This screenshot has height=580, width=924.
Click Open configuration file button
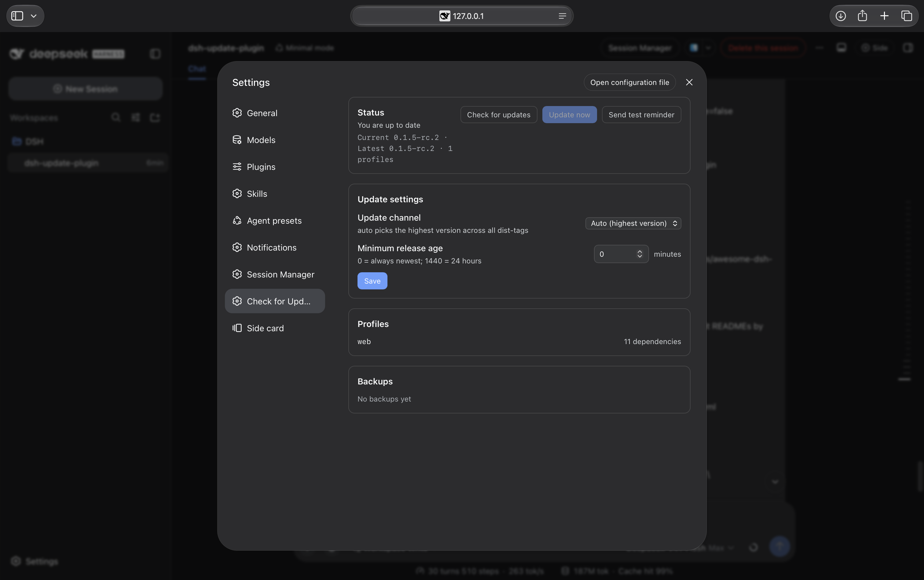tap(629, 82)
